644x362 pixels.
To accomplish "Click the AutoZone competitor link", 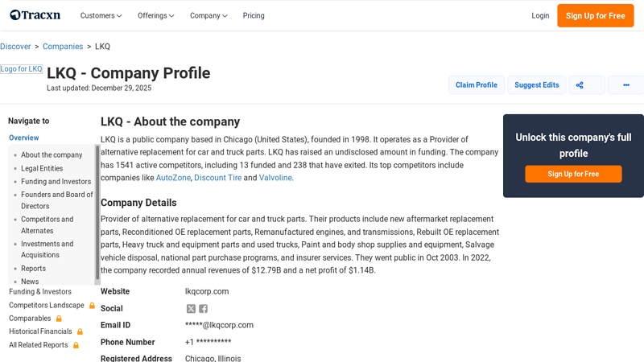I will pos(173,178).
